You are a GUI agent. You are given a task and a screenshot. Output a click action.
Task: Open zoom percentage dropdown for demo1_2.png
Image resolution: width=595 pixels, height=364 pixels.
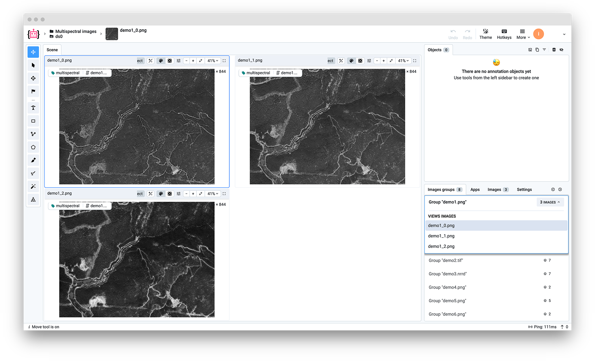click(x=213, y=194)
